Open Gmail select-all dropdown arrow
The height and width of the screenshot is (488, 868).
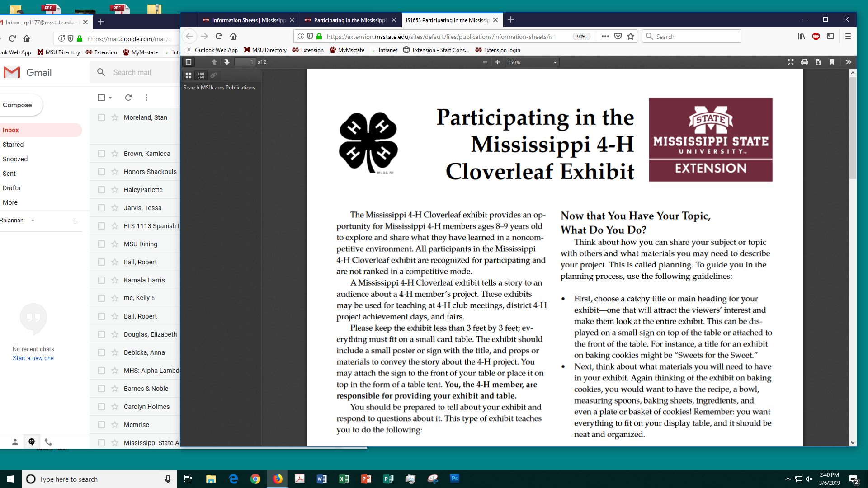pos(110,98)
